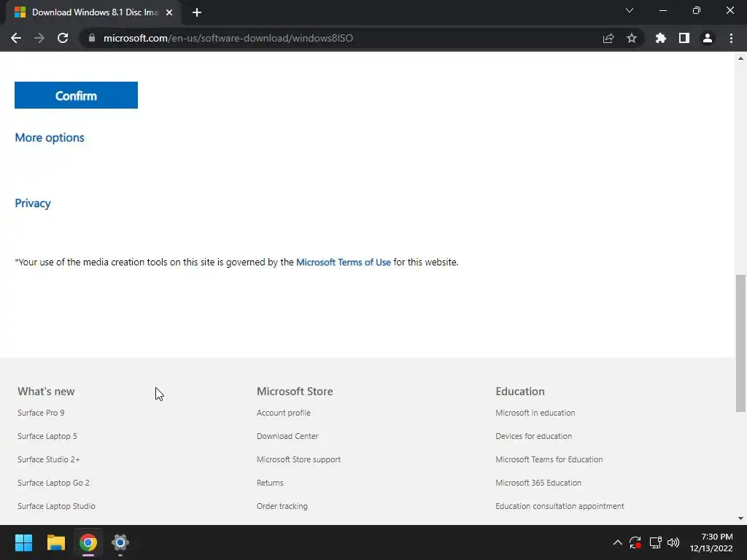747x560 pixels.
Task: Open the volume speaker tray icon
Action: click(x=673, y=542)
